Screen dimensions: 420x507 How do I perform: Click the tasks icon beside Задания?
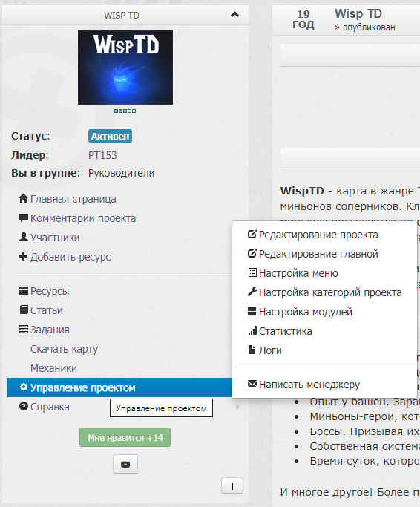pos(23,329)
